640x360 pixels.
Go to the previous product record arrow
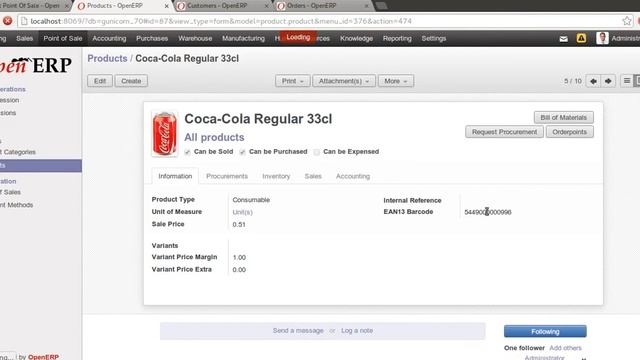click(x=593, y=81)
